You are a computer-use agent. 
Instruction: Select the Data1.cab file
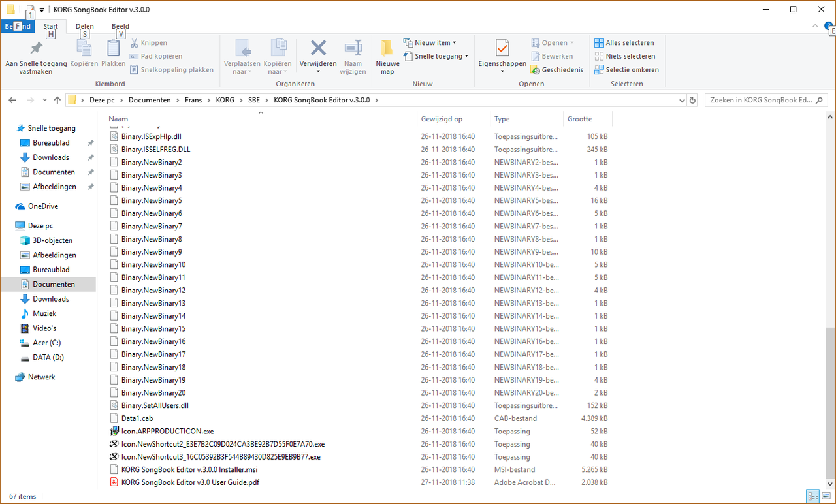pos(137,418)
